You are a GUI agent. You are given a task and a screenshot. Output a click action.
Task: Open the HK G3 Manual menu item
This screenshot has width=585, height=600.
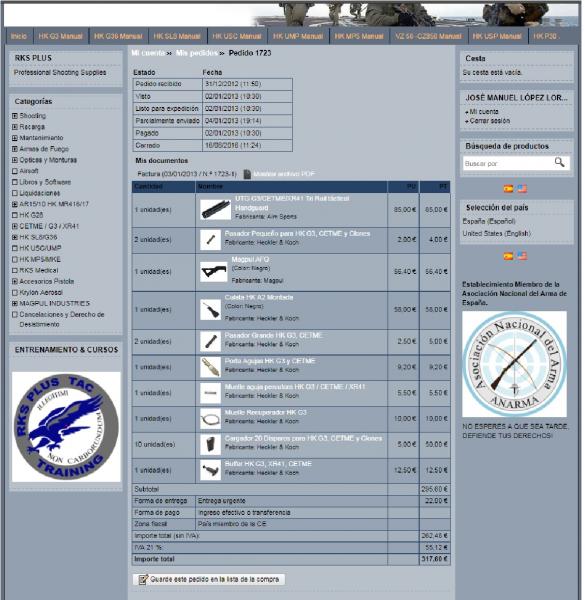coord(60,36)
